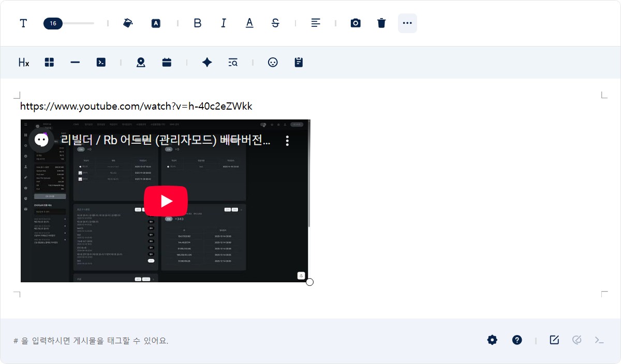Viewport: 621px width, 364px height.
Task: Toggle italic text formatting
Action: click(x=224, y=23)
